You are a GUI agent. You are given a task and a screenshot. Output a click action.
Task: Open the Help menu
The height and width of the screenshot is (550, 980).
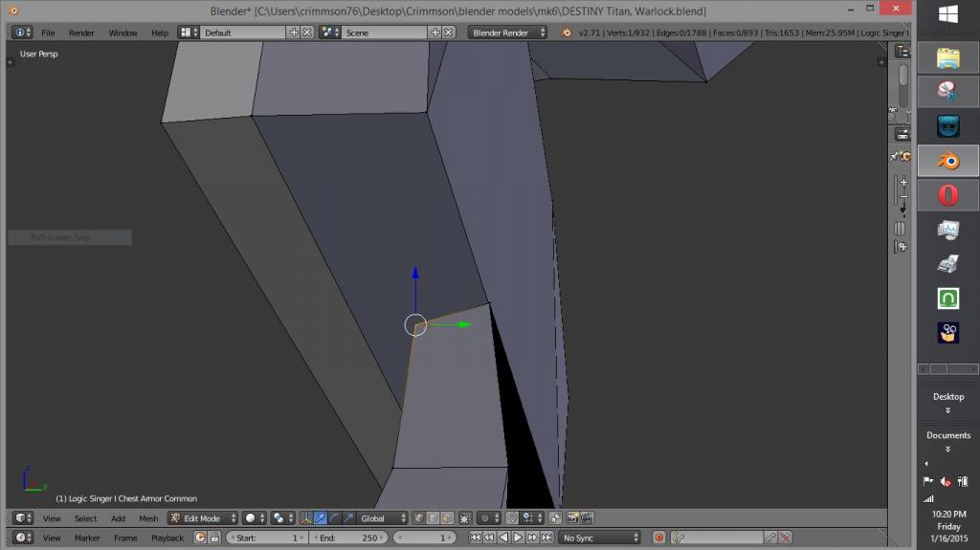click(x=160, y=33)
